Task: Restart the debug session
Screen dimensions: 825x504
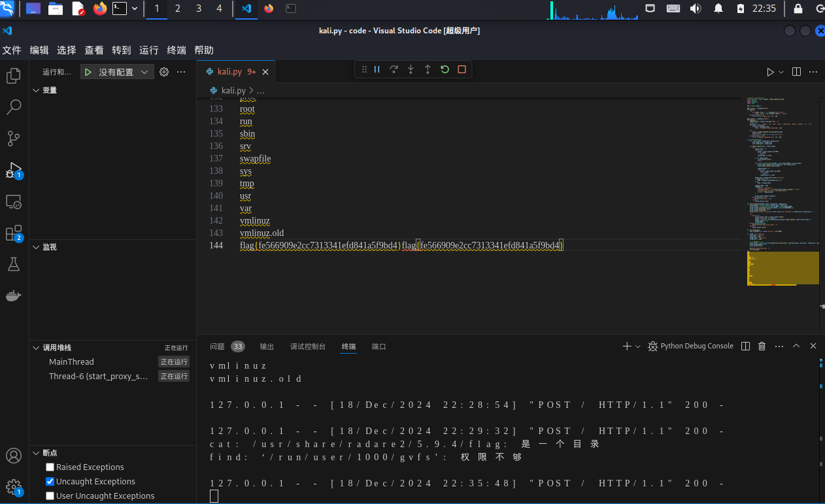Action: click(x=445, y=69)
